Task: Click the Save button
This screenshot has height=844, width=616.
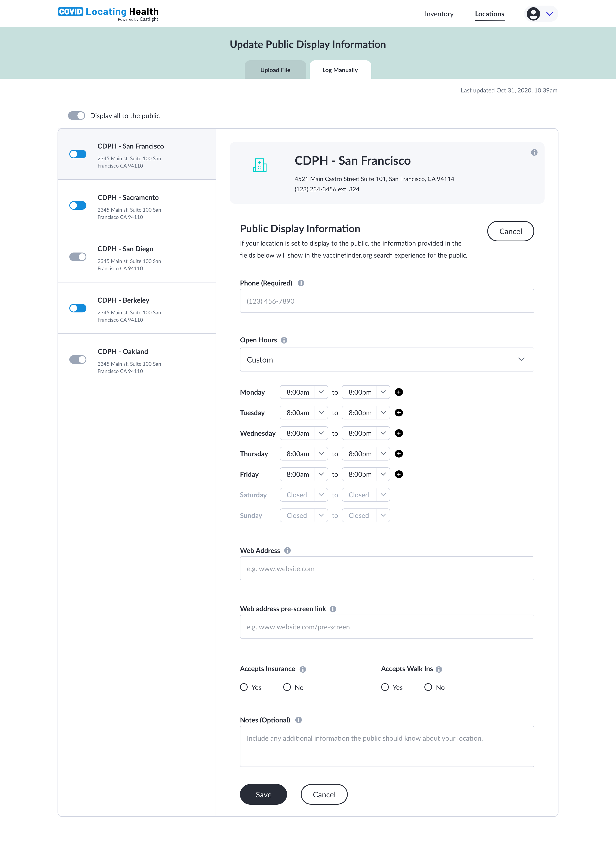Action: click(263, 794)
